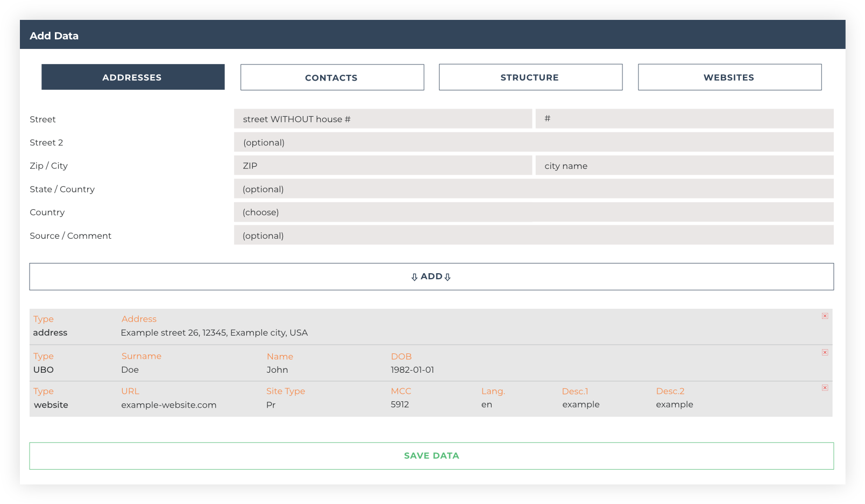The width and height of the screenshot is (865, 504).
Task: Delete the address entry row
Action: [825, 316]
